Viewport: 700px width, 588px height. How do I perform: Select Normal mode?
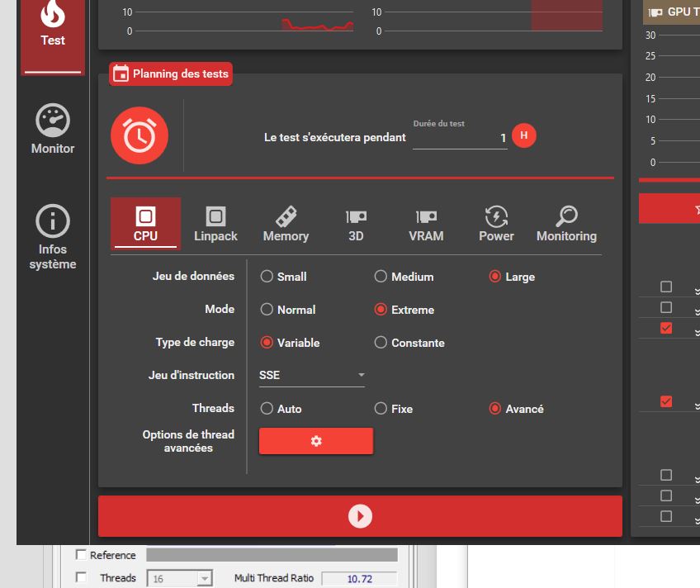(x=288, y=310)
